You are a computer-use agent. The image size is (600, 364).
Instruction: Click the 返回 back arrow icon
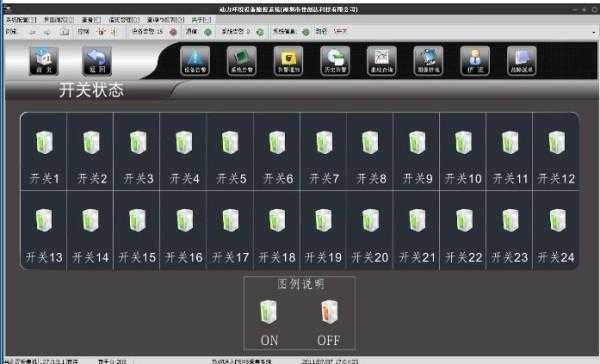97,60
